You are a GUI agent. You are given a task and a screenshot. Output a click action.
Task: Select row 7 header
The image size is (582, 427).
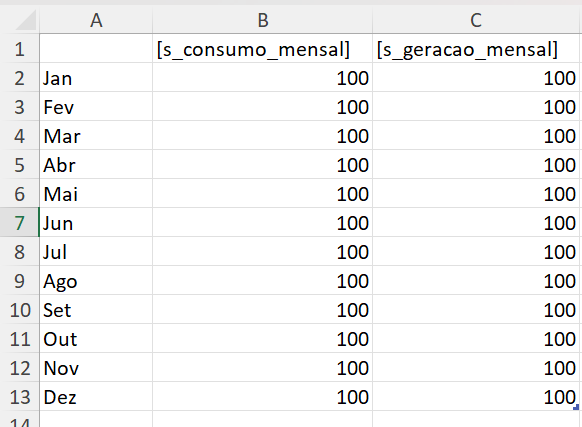tap(19, 223)
